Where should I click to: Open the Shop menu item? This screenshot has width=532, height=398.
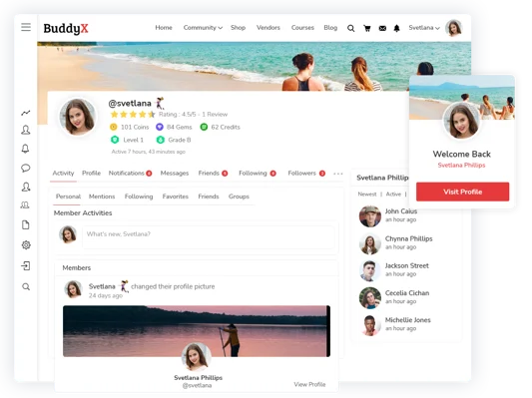pos(238,28)
